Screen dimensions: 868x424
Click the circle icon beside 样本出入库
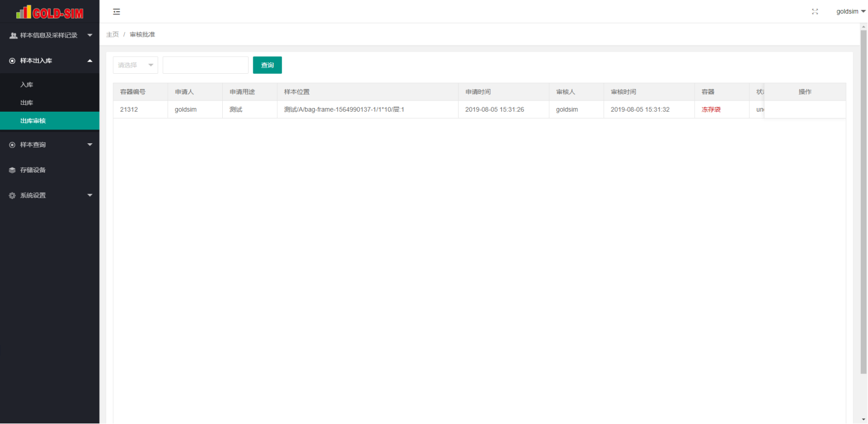pyautogui.click(x=13, y=61)
